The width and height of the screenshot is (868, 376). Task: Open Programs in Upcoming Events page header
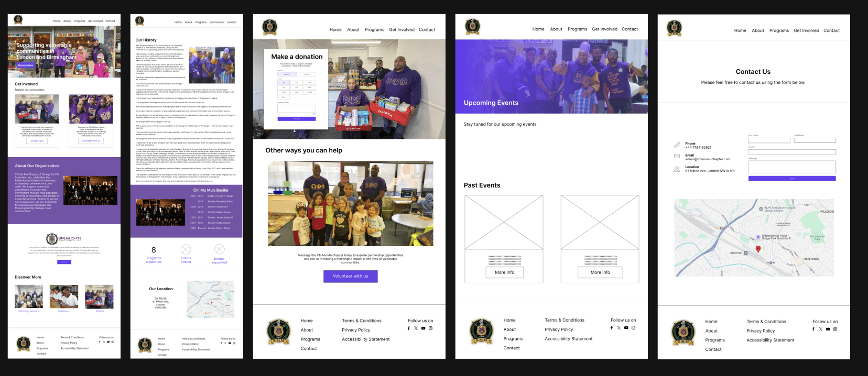click(x=577, y=29)
